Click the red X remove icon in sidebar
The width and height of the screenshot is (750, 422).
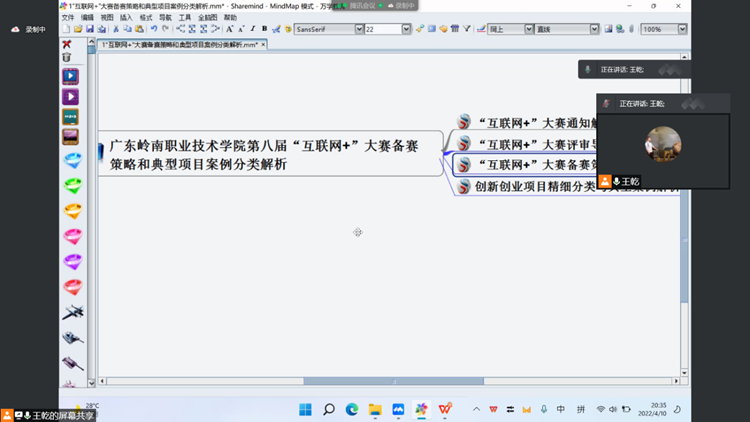(x=67, y=44)
